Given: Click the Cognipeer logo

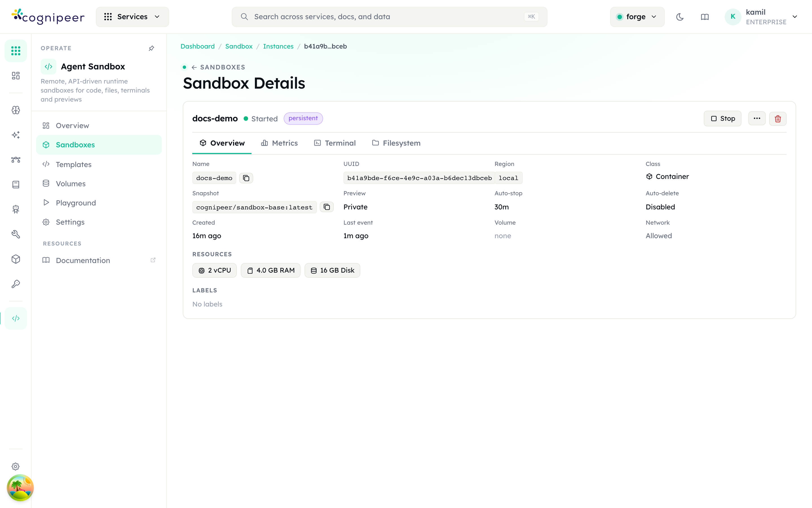Looking at the screenshot, I should (x=48, y=17).
